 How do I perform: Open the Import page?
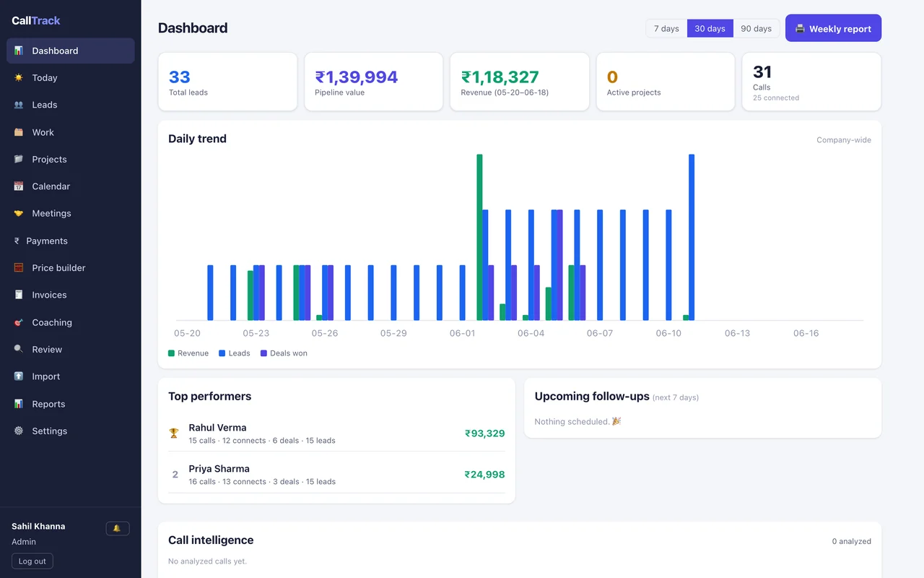tap(71, 376)
